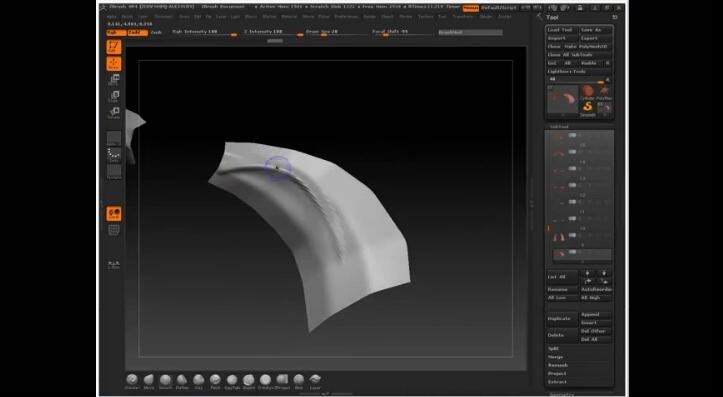Screen dimensions: 723x397
Task: Dock the Tool palette via corner icon
Action: click(x=615, y=17)
